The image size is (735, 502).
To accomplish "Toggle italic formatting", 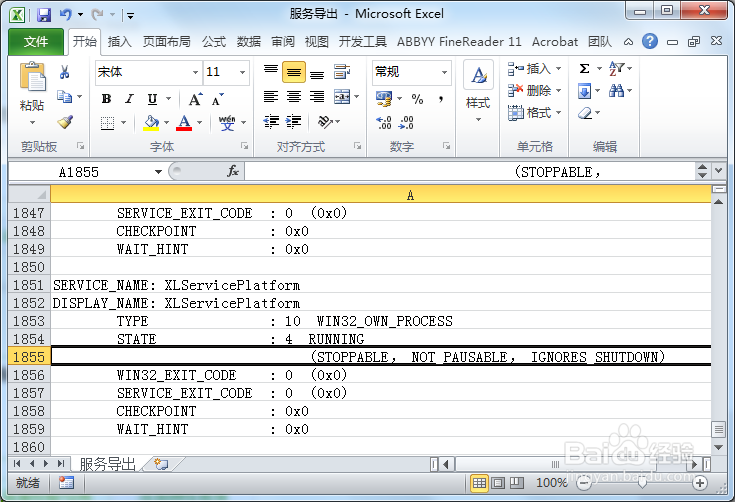I will click(x=129, y=99).
